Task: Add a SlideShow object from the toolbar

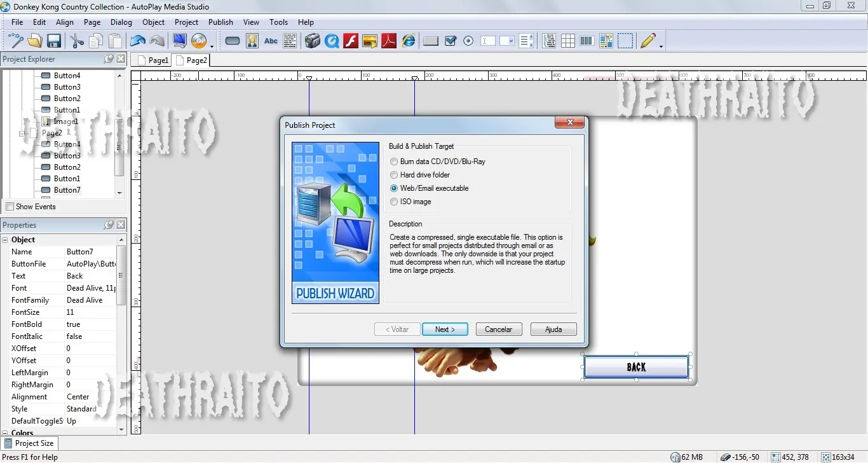Action: click(370, 41)
